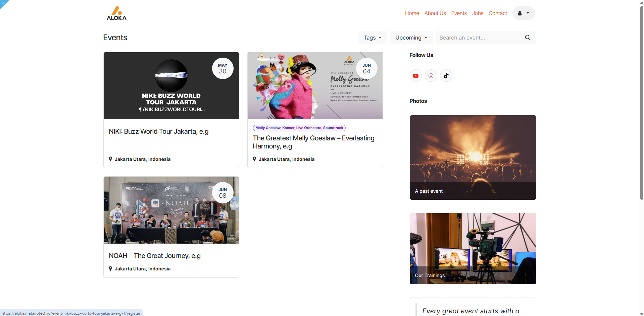Open the YouTube social link
The height and width of the screenshot is (316, 644).
(x=415, y=76)
